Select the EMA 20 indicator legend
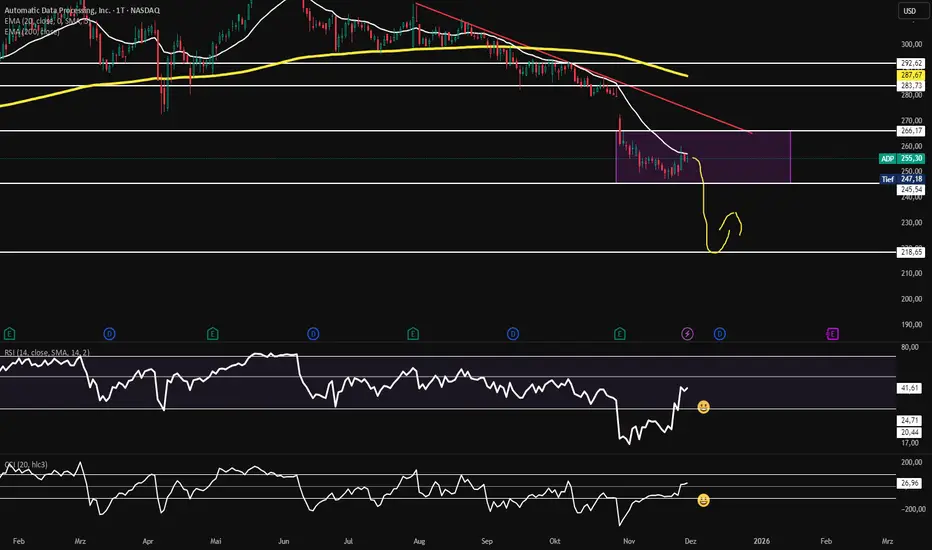 tap(47, 21)
